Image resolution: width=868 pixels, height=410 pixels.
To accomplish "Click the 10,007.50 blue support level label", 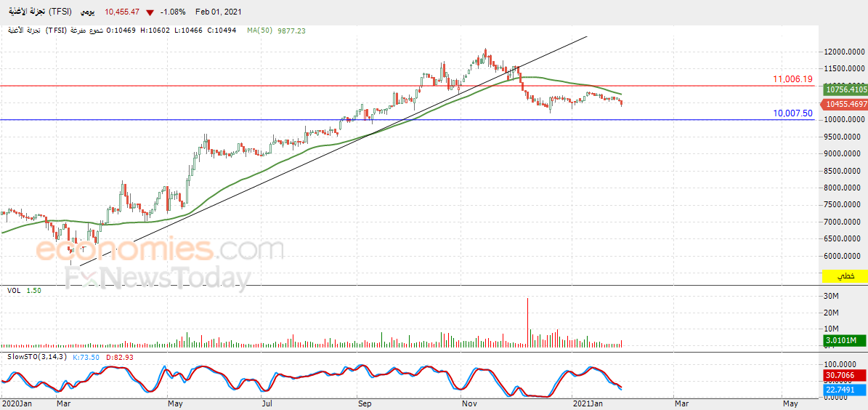I will [792, 113].
